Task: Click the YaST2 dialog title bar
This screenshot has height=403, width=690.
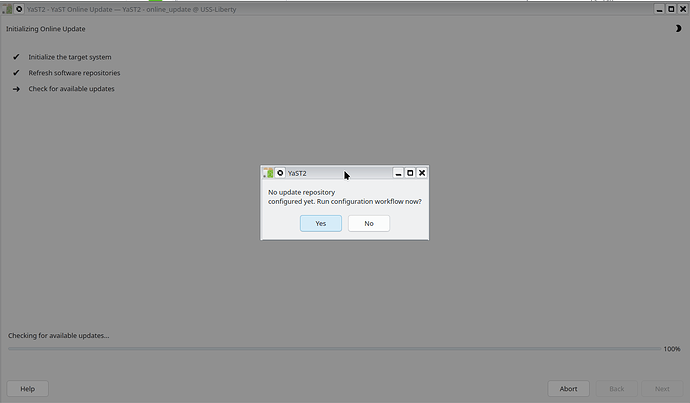Action: point(340,173)
